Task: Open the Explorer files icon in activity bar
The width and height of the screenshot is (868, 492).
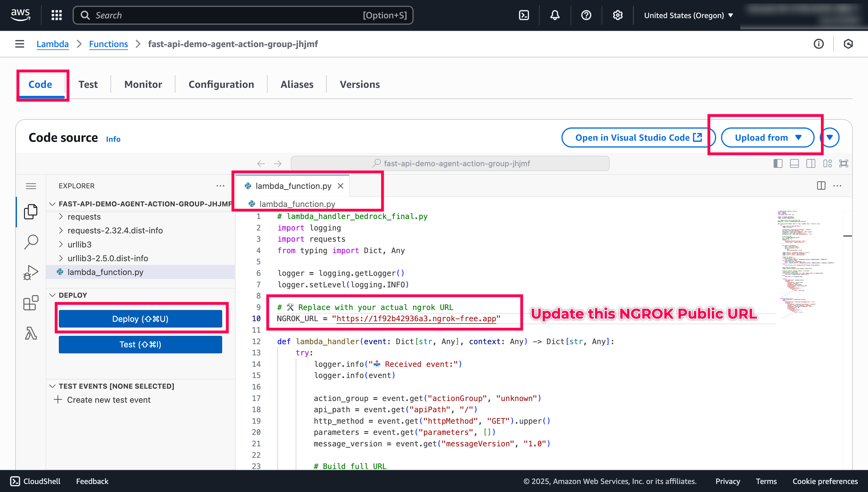Action: pyautogui.click(x=31, y=212)
